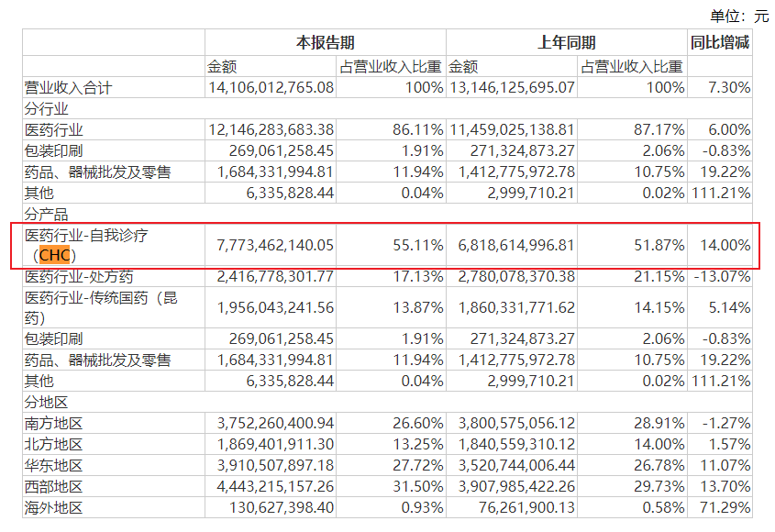Image resolution: width=775 pixels, height=532 pixels.
Task: Click the amount 3,752,260,400.94
Action: point(275,423)
